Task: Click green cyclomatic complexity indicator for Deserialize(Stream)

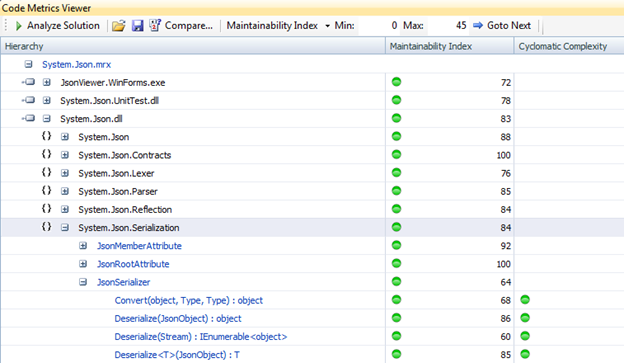Action: pyautogui.click(x=525, y=336)
